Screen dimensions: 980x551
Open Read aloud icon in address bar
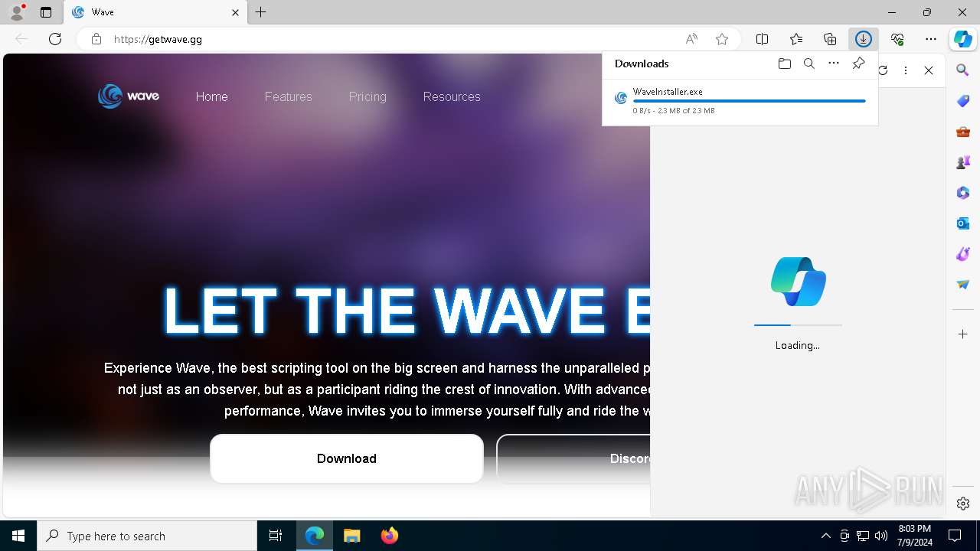click(691, 39)
